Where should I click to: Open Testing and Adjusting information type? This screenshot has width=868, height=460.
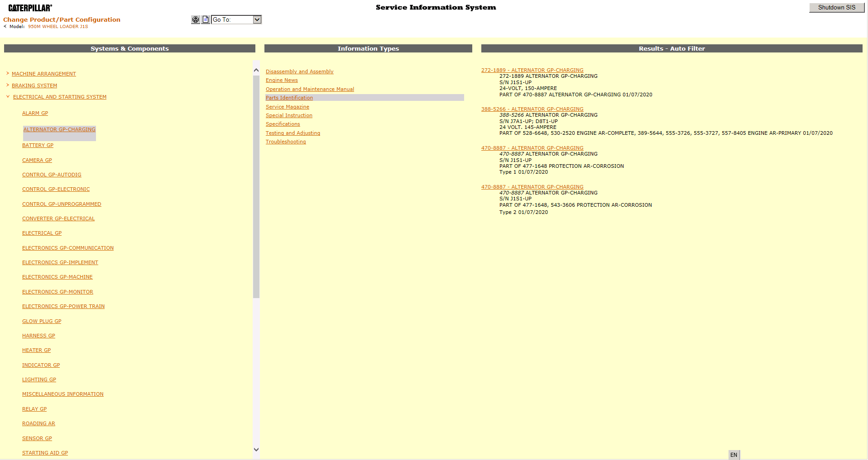[x=293, y=133]
